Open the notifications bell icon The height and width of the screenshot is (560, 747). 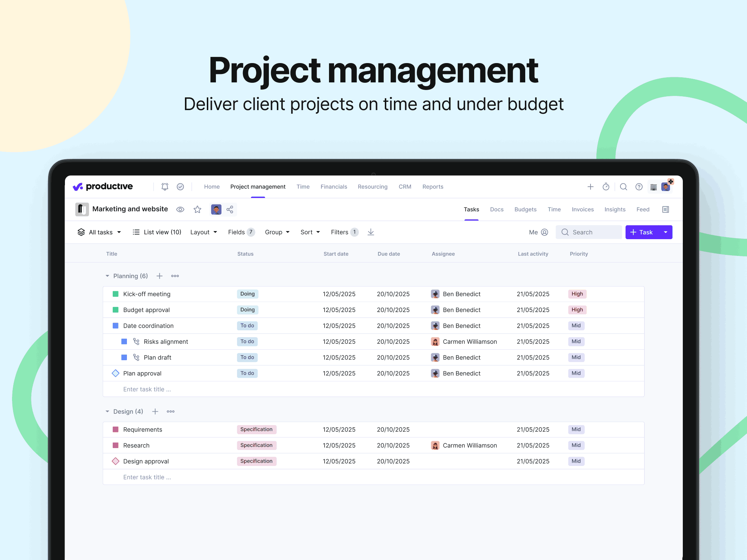(x=165, y=187)
